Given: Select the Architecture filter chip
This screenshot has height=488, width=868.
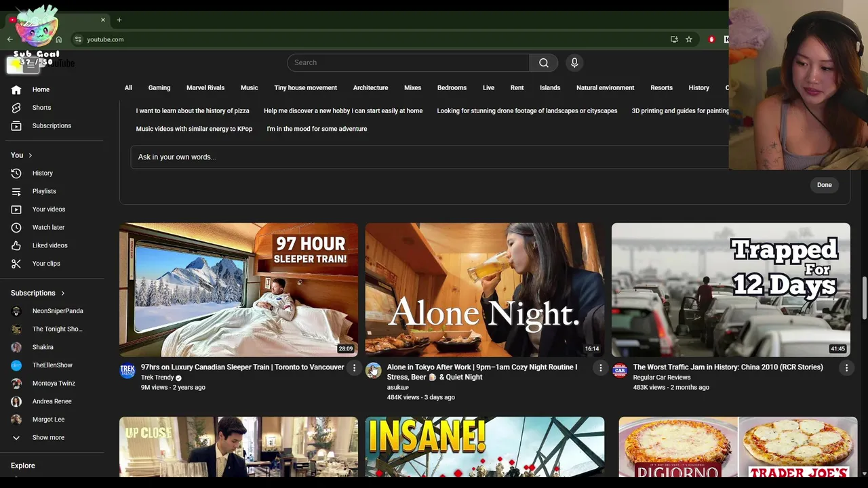Looking at the screenshot, I should tap(370, 87).
